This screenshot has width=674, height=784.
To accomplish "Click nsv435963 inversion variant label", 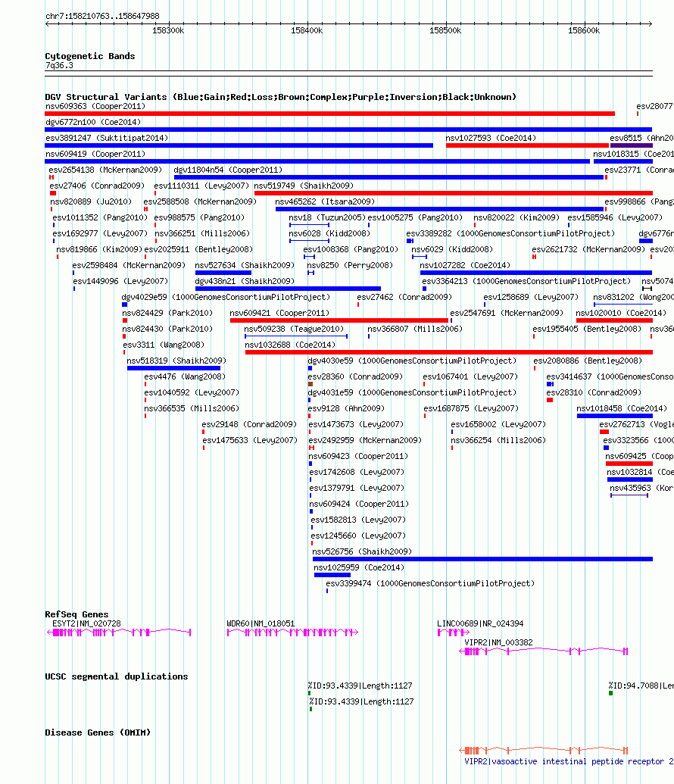I will 641,489.
